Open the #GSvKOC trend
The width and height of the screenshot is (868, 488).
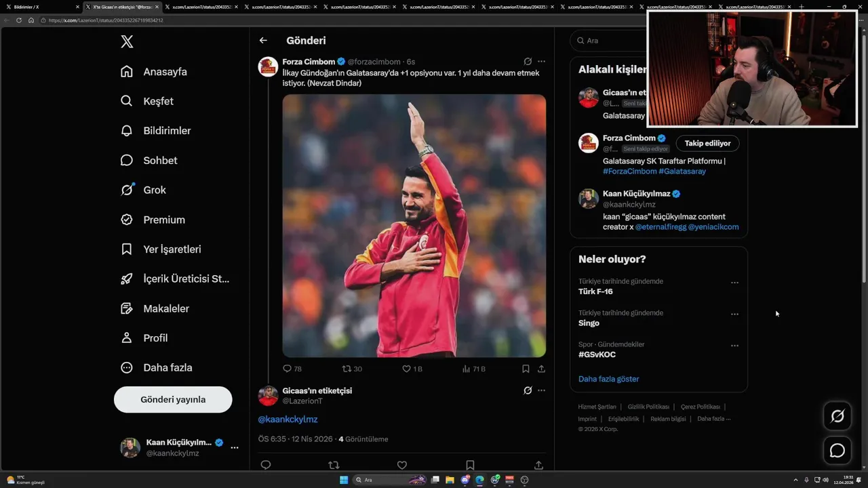pyautogui.click(x=597, y=354)
